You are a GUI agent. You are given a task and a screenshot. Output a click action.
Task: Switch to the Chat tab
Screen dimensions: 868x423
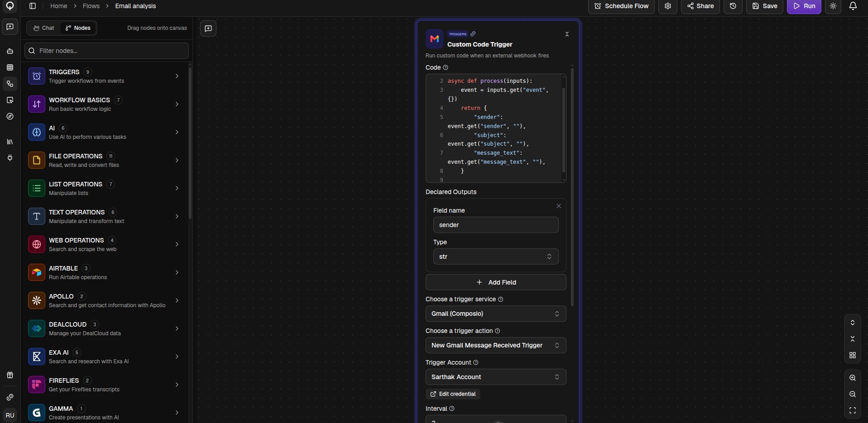[43, 28]
